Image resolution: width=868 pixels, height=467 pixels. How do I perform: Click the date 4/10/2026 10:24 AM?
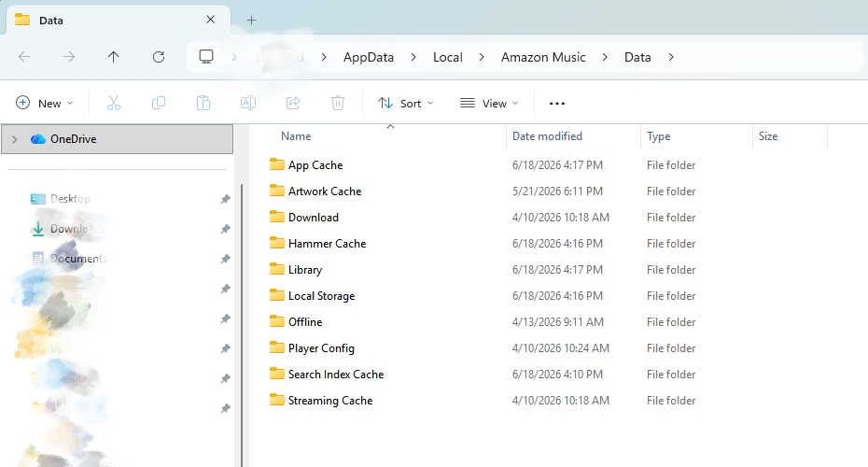(x=561, y=347)
